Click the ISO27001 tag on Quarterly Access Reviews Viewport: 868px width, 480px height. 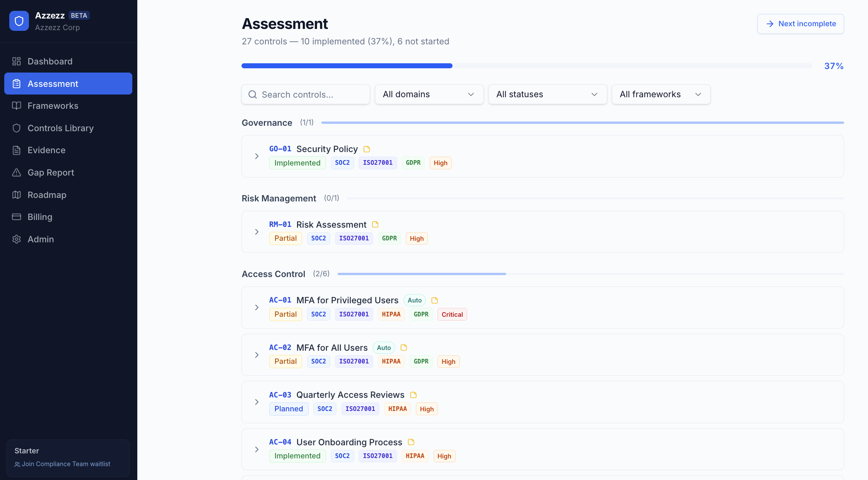tap(360, 409)
